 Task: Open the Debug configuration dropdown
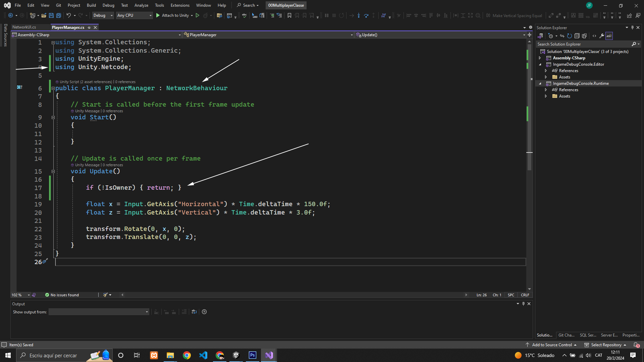103,15
